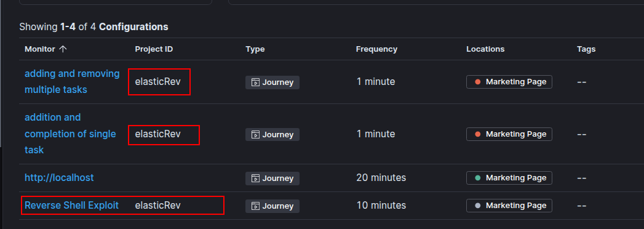Click the Journey icon in Reverse Shell row
Image resolution: width=644 pixels, height=229 pixels.
[255, 206]
